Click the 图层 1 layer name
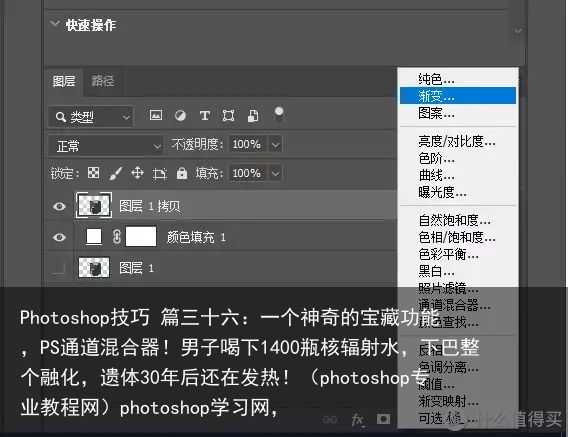This screenshot has width=568, height=437. 137,268
